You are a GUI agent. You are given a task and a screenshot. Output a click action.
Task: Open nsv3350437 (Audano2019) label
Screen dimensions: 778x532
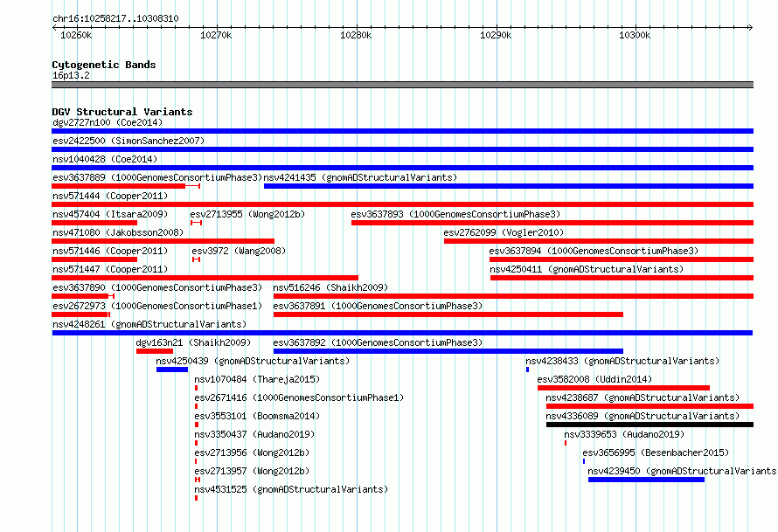click(x=254, y=434)
